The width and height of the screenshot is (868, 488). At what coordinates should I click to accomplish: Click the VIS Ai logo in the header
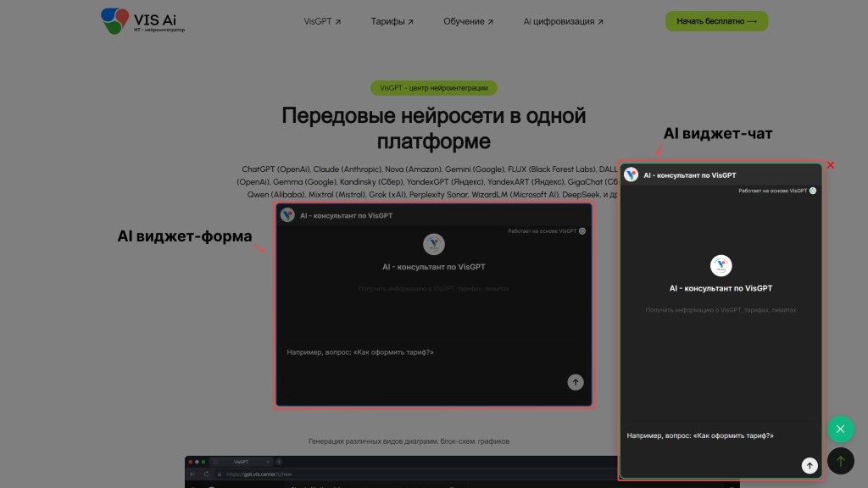(142, 20)
